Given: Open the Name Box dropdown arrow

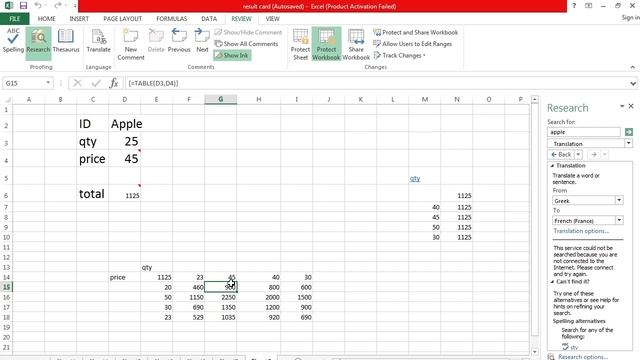Looking at the screenshot, I should click(48, 83).
